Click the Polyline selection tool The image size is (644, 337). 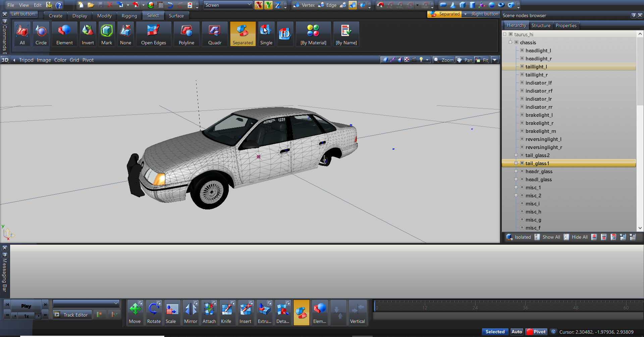pos(186,34)
